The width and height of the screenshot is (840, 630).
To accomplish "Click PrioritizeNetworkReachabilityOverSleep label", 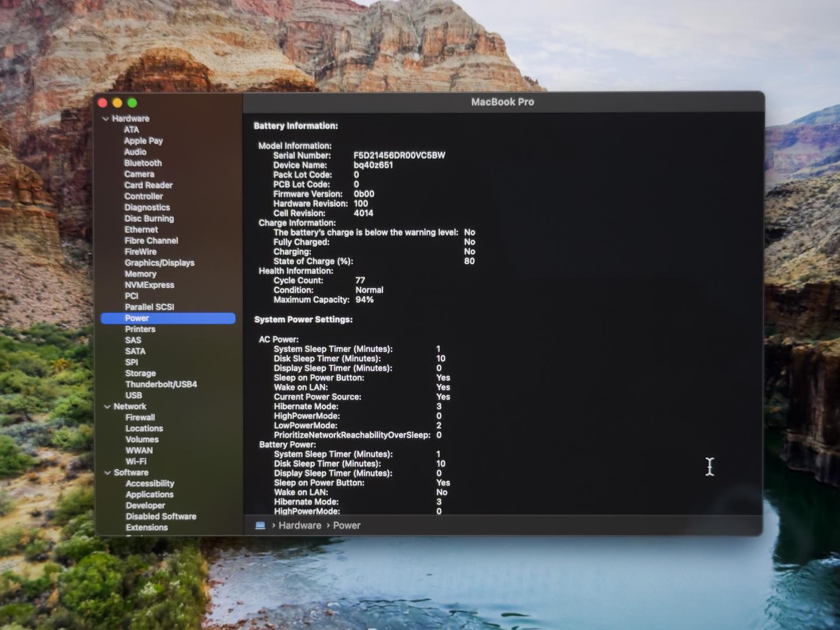I will (x=352, y=436).
